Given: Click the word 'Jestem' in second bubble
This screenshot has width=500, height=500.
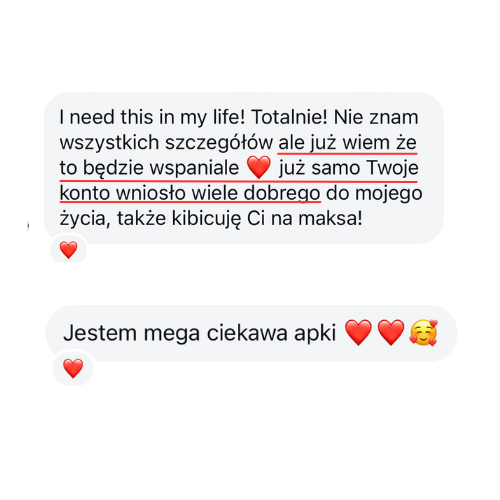Looking at the screenshot, I should coord(100,333).
